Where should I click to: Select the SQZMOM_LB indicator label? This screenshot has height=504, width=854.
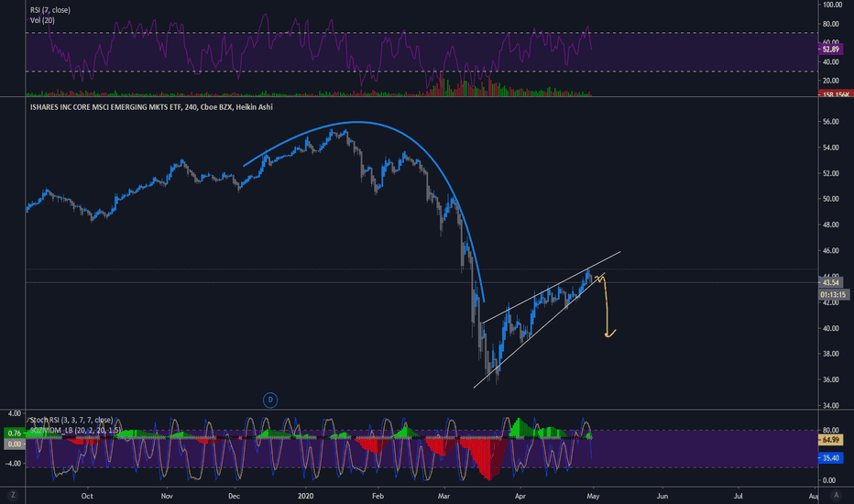76,430
